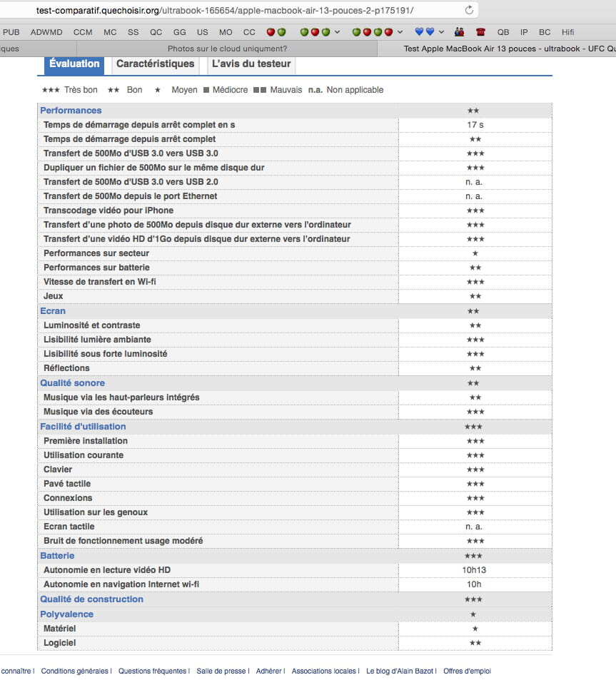The width and height of the screenshot is (616, 680).
Task: Open the CC bookmark
Action: pyautogui.click(x=249, y=32)
